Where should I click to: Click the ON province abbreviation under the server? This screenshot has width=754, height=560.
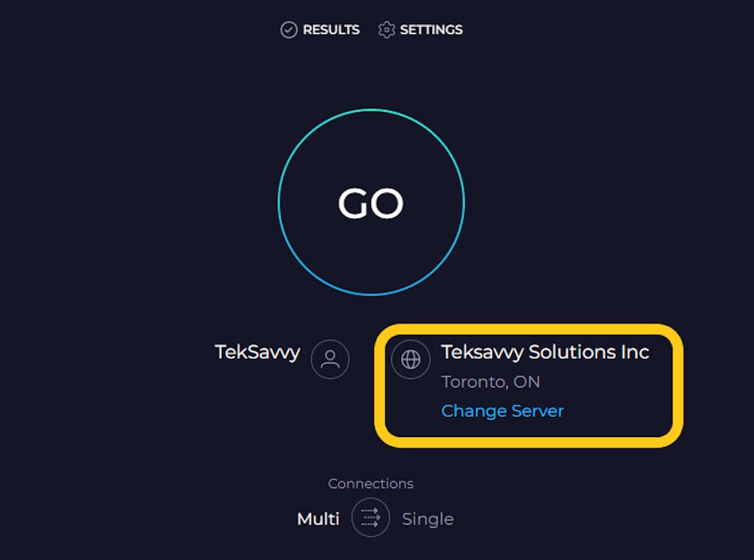tap(527, 381)
